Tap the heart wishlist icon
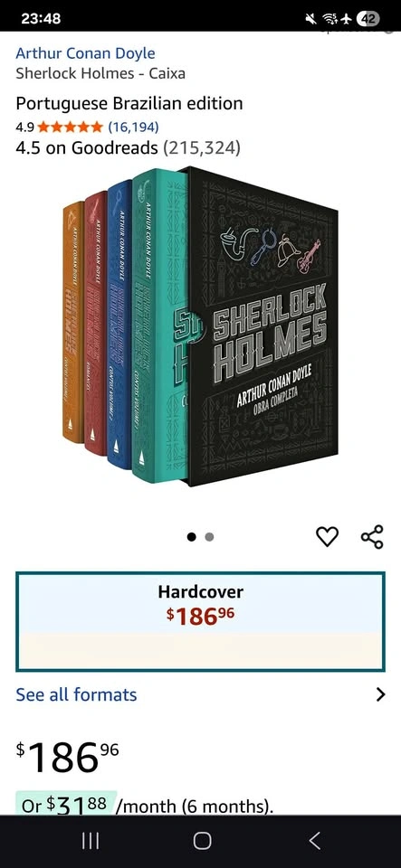 coord(327,536)
